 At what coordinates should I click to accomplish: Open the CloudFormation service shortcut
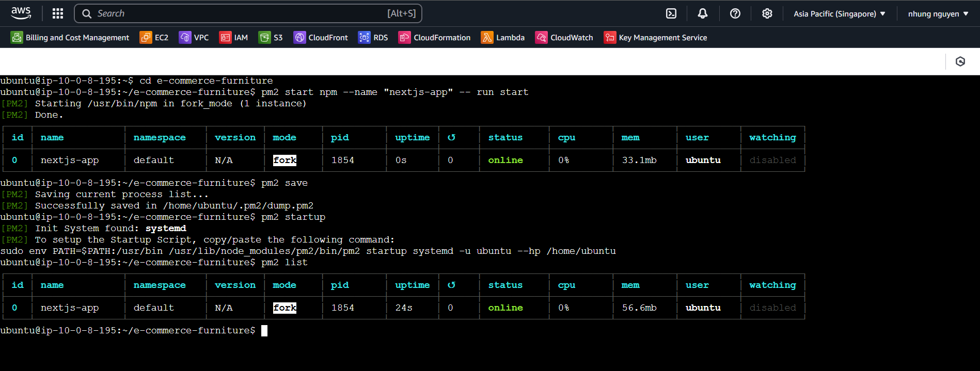click(x=434, y=38)
